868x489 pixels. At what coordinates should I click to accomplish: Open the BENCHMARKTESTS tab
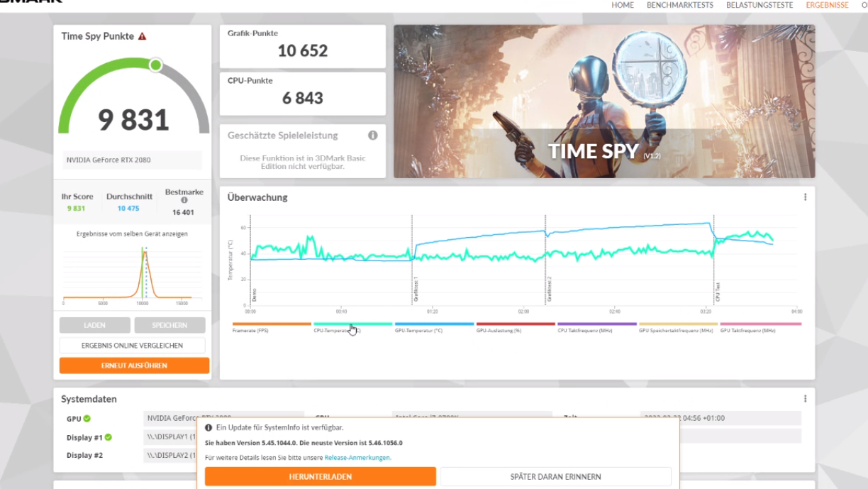(680, 5)
